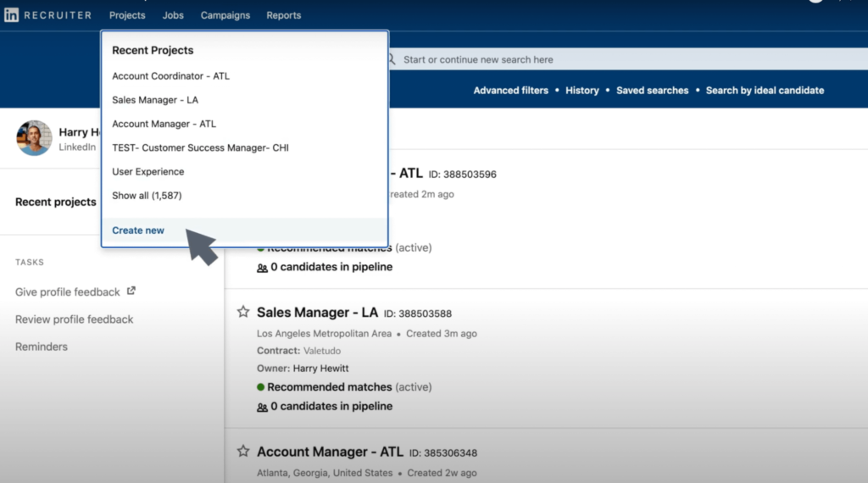Click candidates pipeline icon under Sales Manager - LA
868x483 pixels.
point(262,407)
